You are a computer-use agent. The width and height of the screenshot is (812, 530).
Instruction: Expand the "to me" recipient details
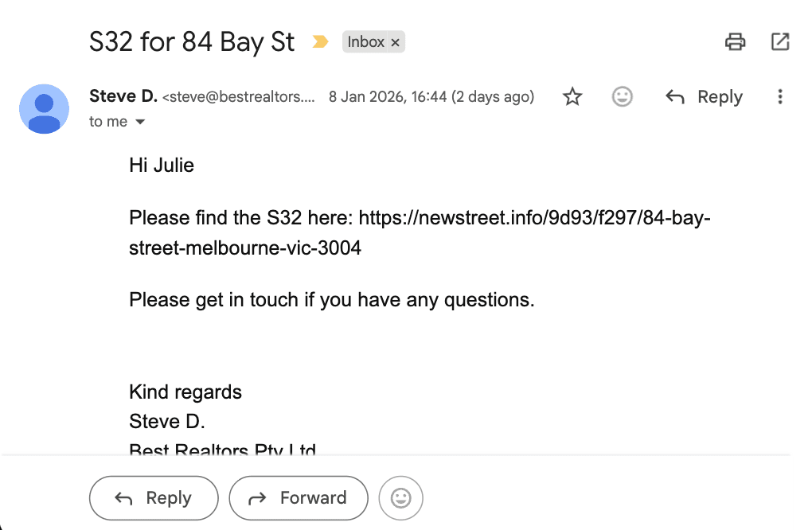click(x=140, y=122)
